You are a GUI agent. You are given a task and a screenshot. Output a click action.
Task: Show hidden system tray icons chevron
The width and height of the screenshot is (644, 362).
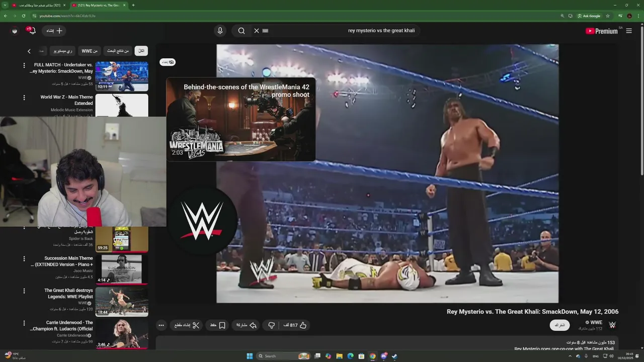coord(570,356)
